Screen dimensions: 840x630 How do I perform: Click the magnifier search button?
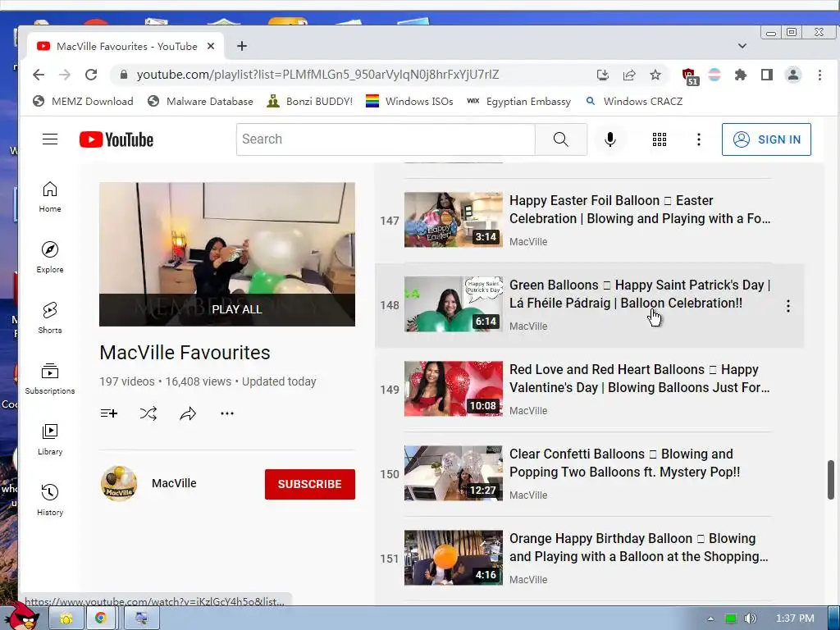[561, 139]
